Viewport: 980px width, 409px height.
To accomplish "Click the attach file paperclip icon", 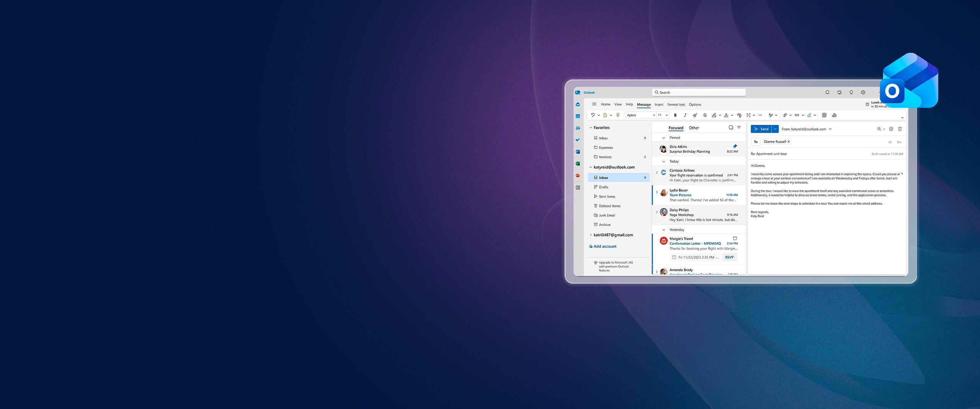I will (785, 115).
